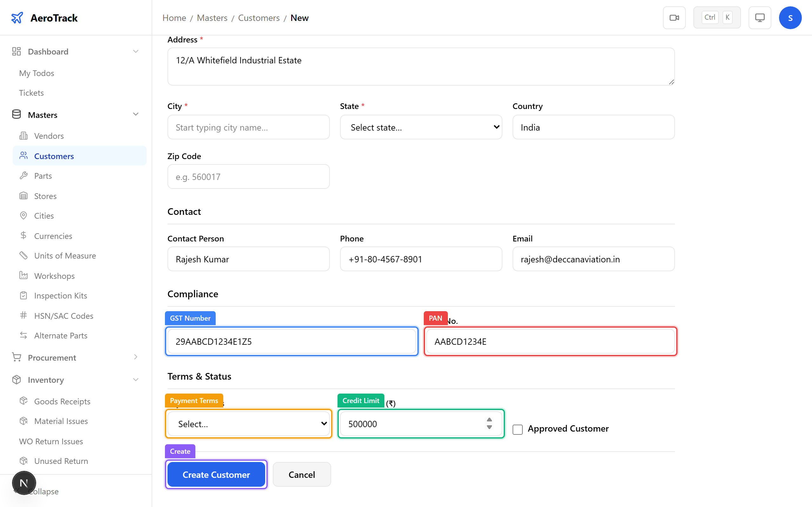Open the user profile avatar
The height and width of the screenshot is (507, 812).
pos(790,17)
